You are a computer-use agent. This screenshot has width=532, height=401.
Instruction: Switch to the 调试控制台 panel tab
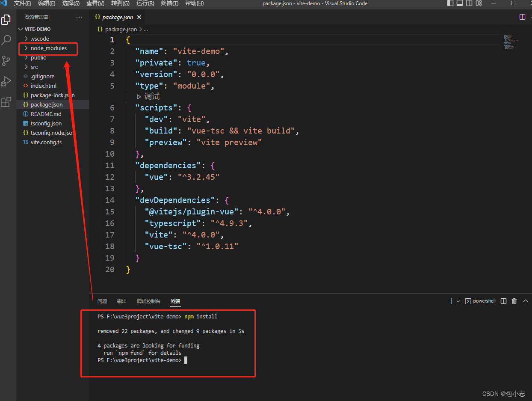[x=148, y=301]
